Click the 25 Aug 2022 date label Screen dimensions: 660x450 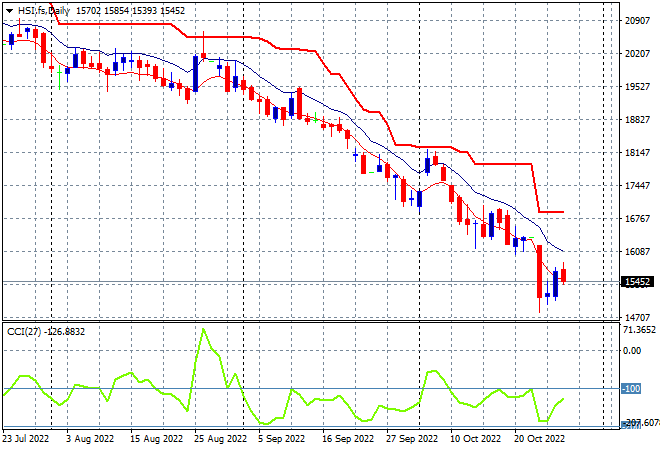click(x=220, y=439)
